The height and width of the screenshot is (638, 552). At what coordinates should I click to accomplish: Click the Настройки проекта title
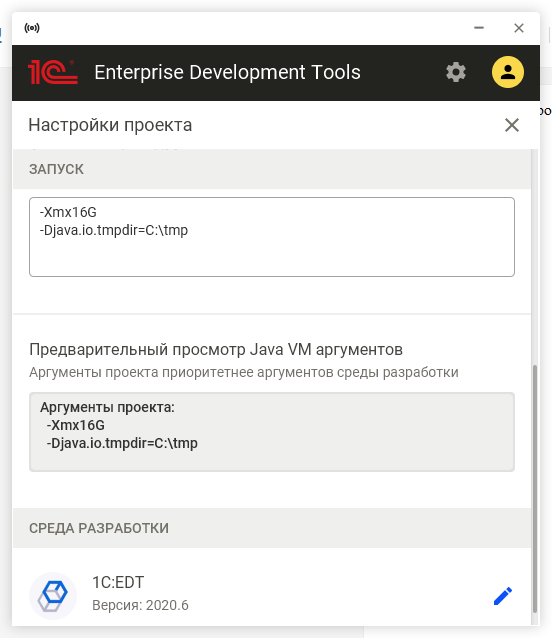tap(110, 125)
